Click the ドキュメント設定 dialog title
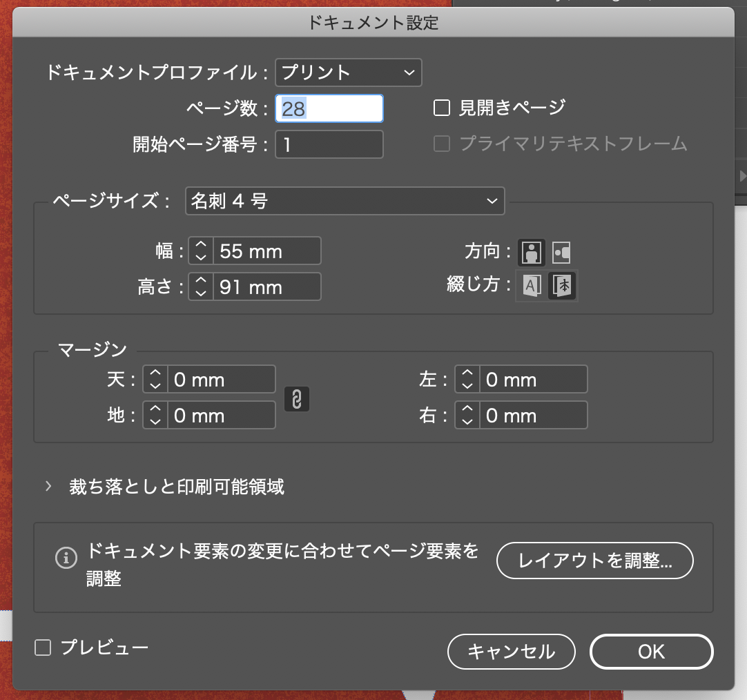This screenshot has width=747, height=700. coord(373,22)
